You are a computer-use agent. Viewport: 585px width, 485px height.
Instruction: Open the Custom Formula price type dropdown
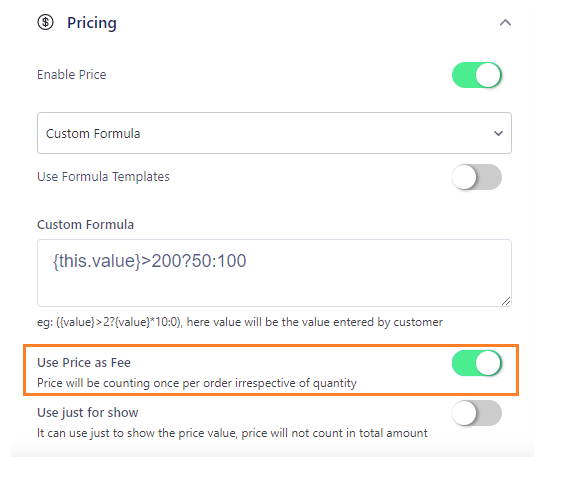coord(274,133)
